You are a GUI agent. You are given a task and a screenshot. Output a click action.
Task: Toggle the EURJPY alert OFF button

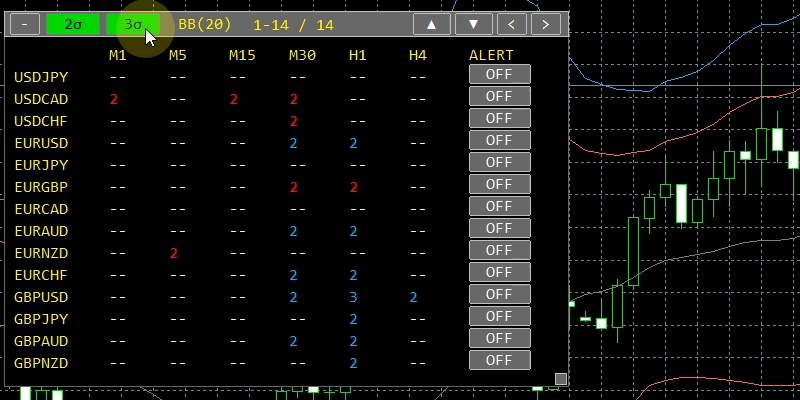499,162
